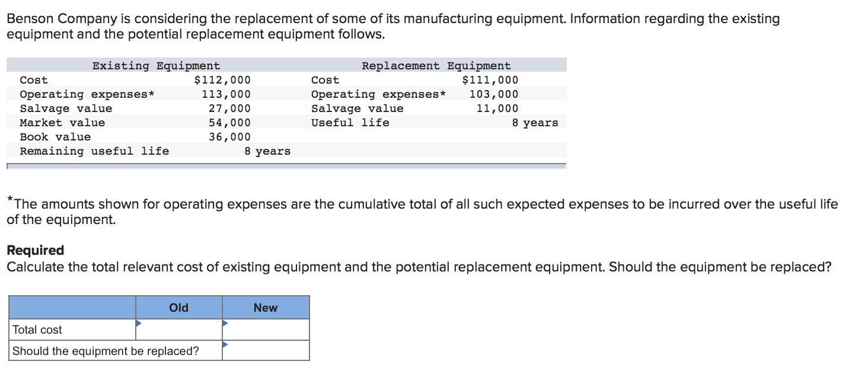Click the existing equipment 'Salvage value' label
The height and width of the screenshot is (390, 868).
coord(66,108)
